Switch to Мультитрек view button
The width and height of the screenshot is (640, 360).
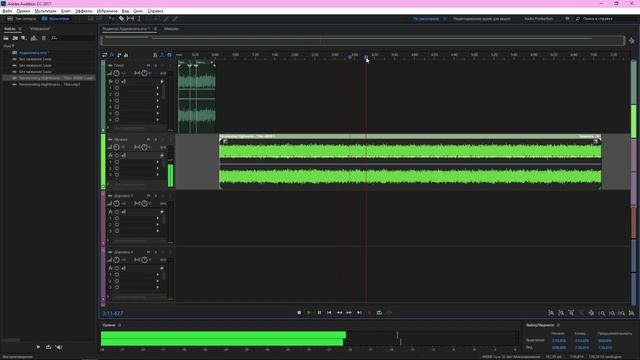point(56,19)
